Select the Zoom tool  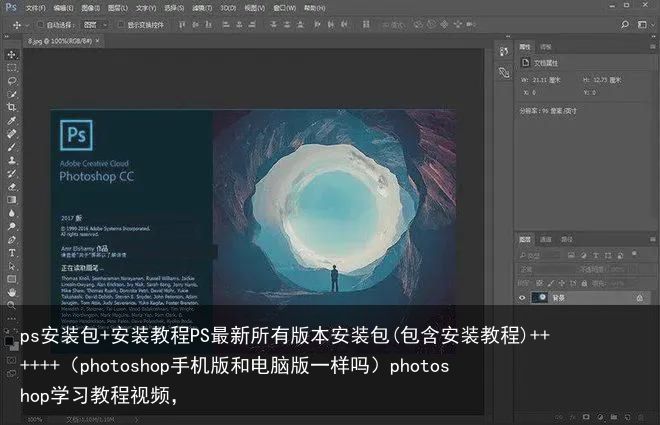click(x=12, y=305)
